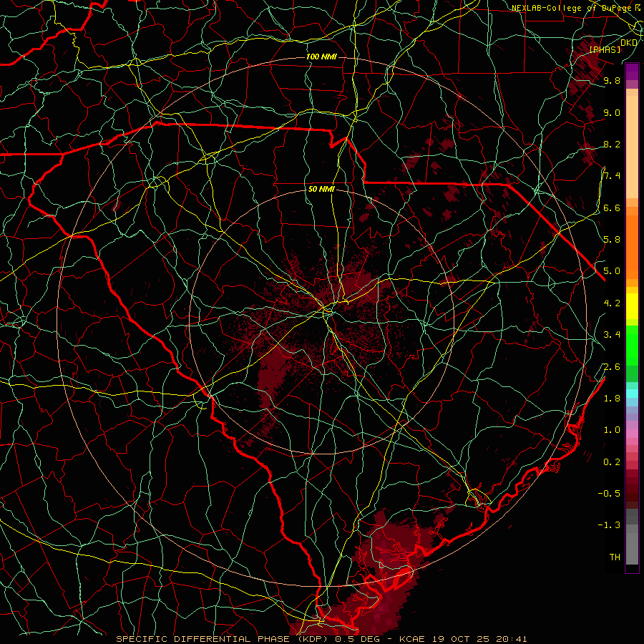Click the -1.3 value on the color scale
This screenshot has width=644, height=644.
click(609, 525)
